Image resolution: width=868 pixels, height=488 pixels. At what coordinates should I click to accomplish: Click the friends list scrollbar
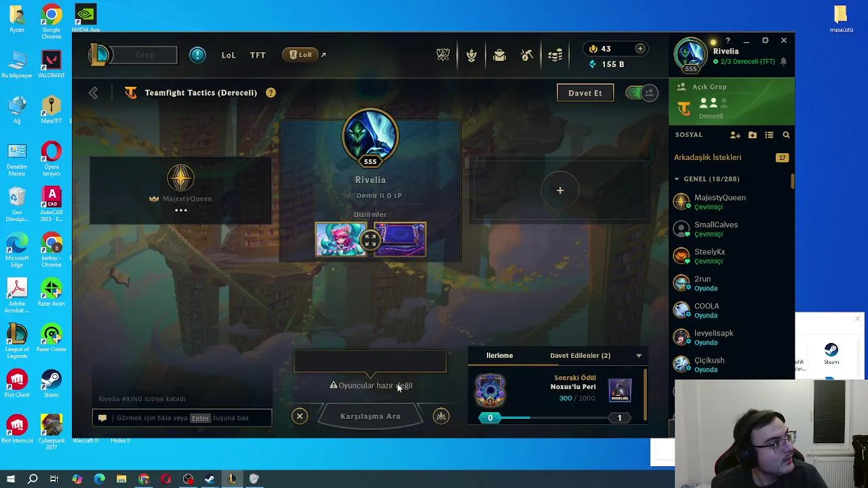pyautogui.click(x=791, y=182)
